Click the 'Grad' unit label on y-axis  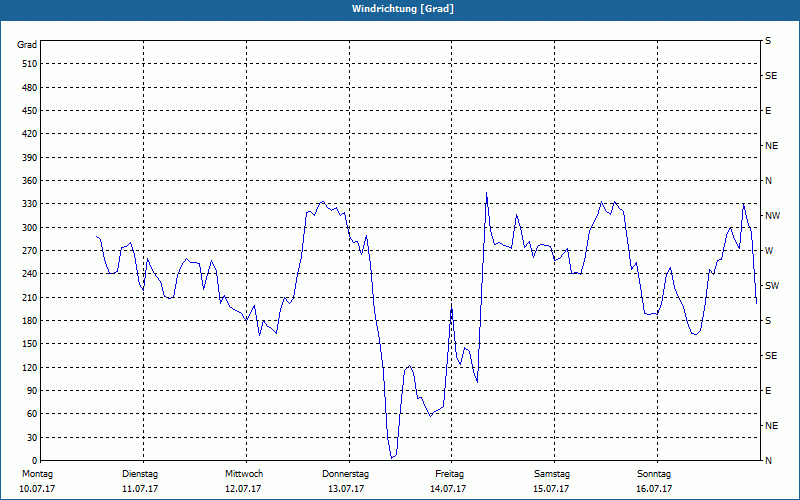coord(27,45)
